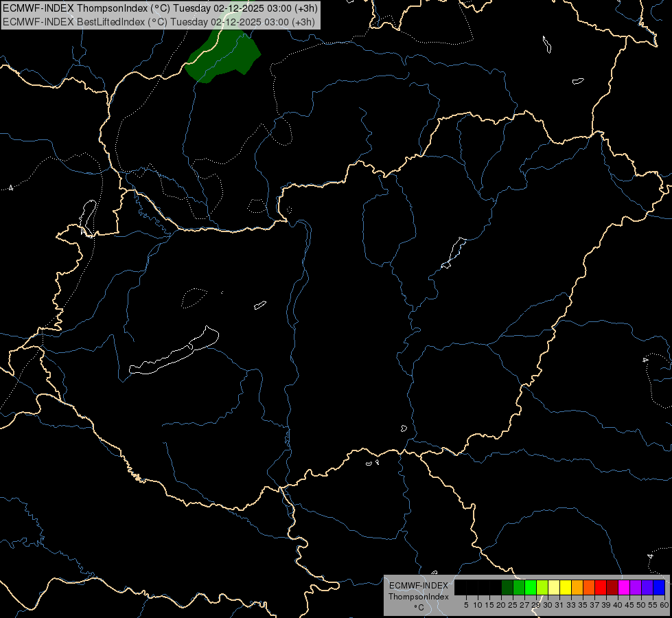Click the legend's 'ECMWF-INDEX' label
This screenshot has height=618, width=672.
(x=419, y=586)
